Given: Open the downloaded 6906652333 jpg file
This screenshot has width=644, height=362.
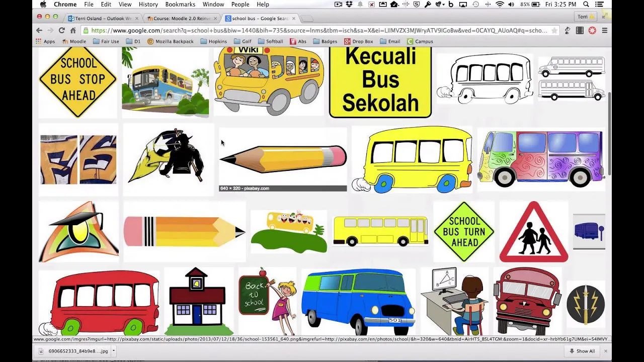Looking at the screenshot, I should pos(73,351).
